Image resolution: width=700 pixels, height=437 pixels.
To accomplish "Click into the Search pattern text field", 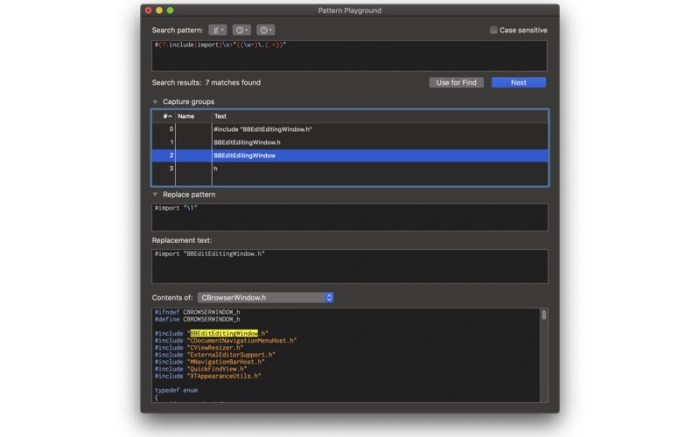I will click(x=350, y=56).
